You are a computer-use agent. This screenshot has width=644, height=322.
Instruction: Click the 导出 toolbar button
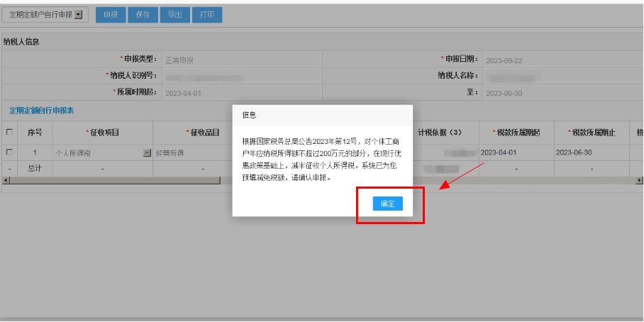(174, 14)
